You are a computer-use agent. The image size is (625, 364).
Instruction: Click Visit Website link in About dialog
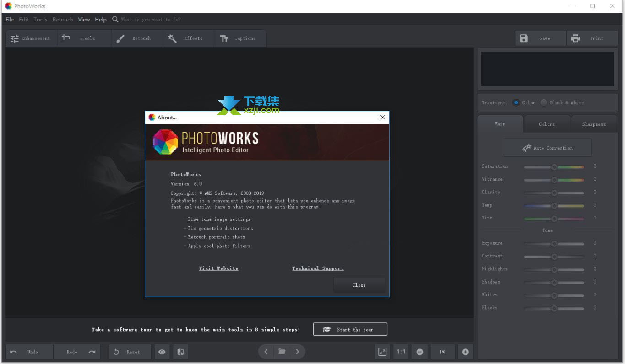[218, 268]
